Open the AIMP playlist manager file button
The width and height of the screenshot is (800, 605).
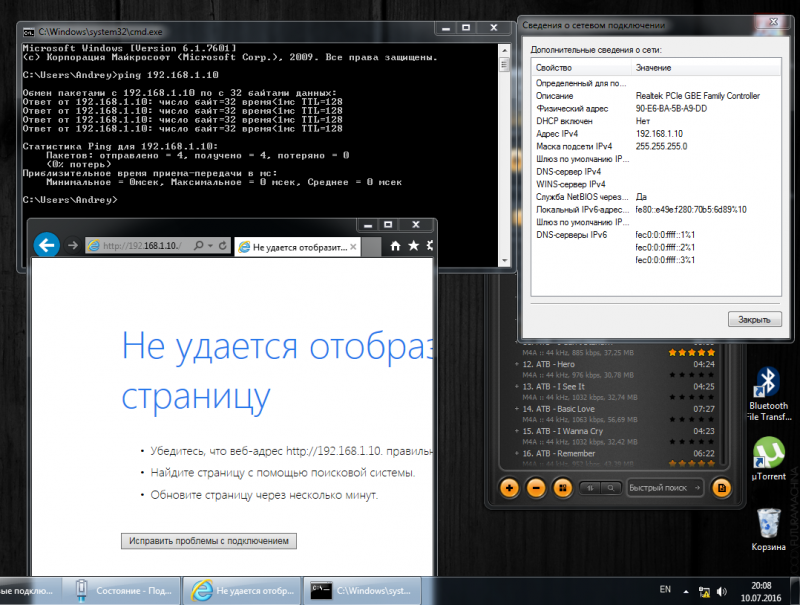coord(721,488)
